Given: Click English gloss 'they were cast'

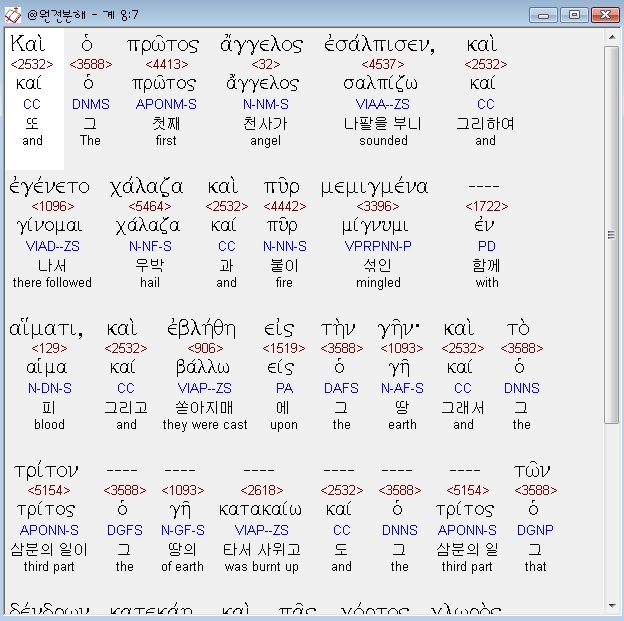Looking at the screenshot, I should coord(205,425).
